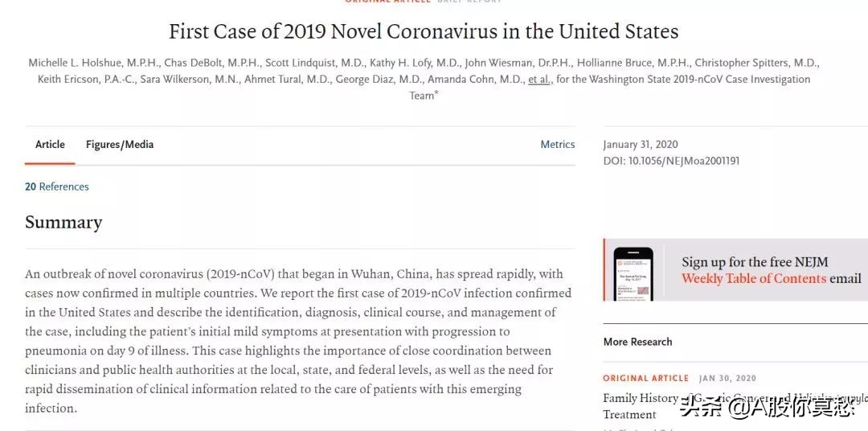Expand author list via 'et al.' link
The image size is (868, 431).
pyautogui.click(x=538, y=79)
